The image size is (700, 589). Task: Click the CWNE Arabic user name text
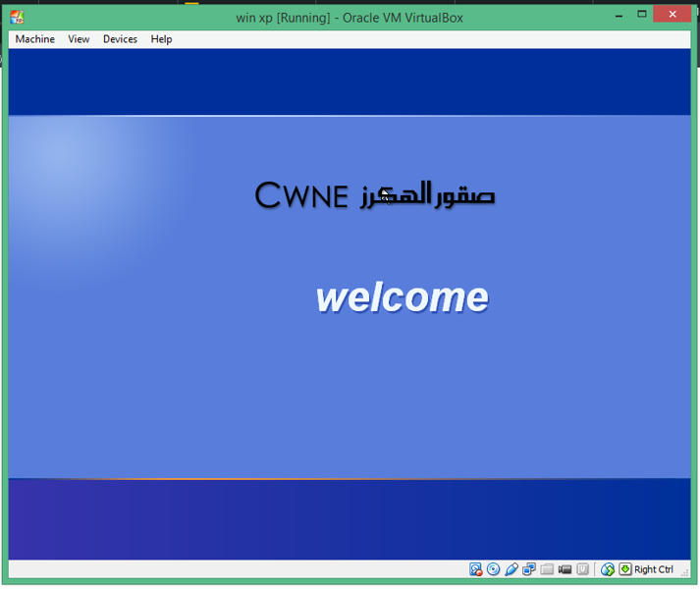click(x=375, y=195)
